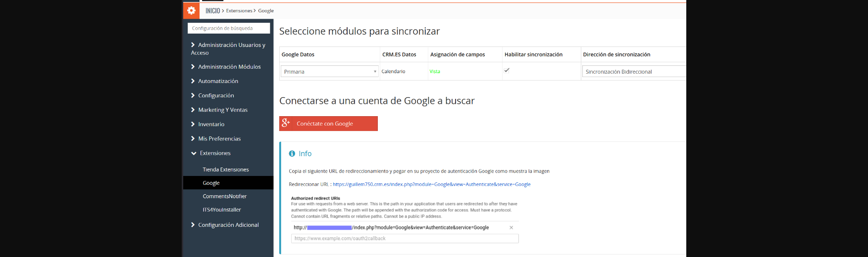Image resolution: width=868 pixels, height=257 pixels.
Task: Focus the Configuración de búsqueda search field
Action: 229,28
